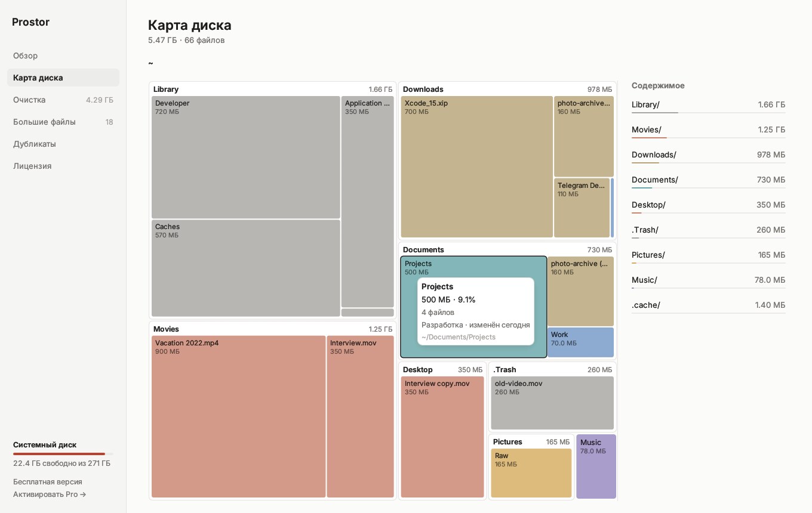Select Interview copy.mov tile on Desktop
The image size is (812, 513).
coord(442,437)
